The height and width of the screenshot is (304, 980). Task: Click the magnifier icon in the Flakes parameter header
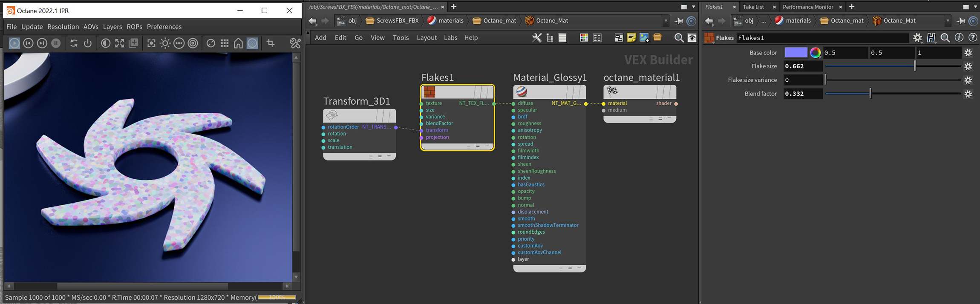(945, 38)
